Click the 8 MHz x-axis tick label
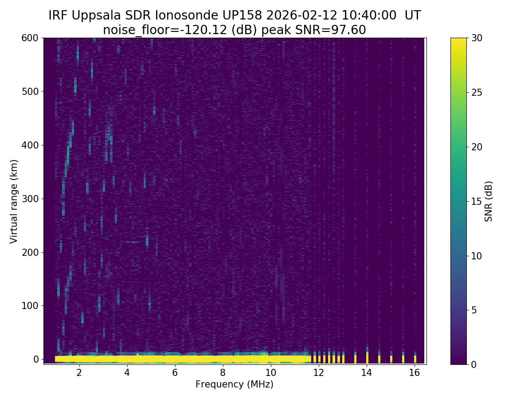 click(223, 373)
